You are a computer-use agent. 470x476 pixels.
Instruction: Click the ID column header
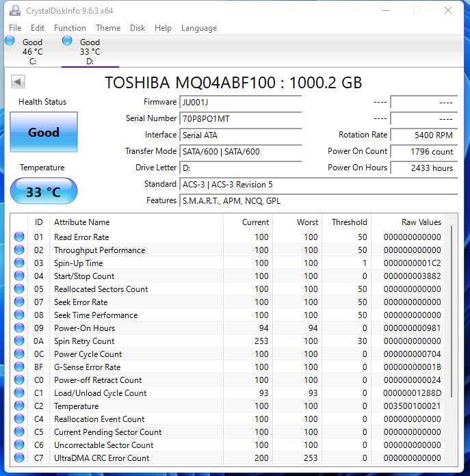tap(38, 222)
